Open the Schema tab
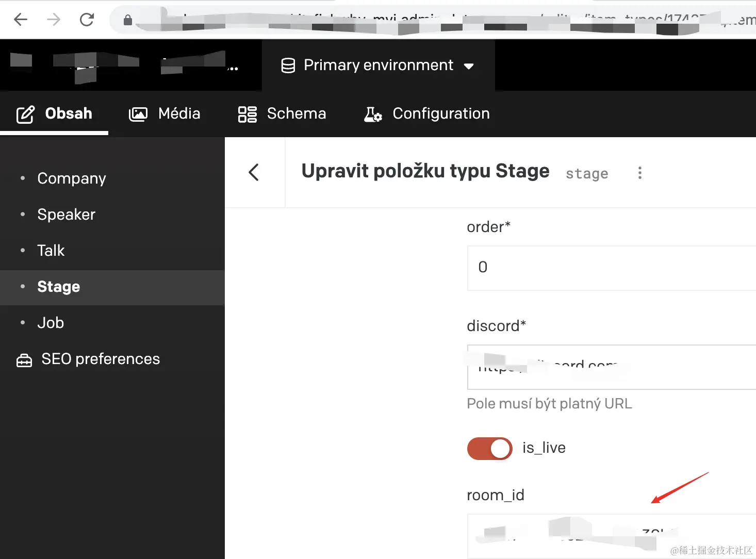 pyautogui.click(x=282, y=113)
